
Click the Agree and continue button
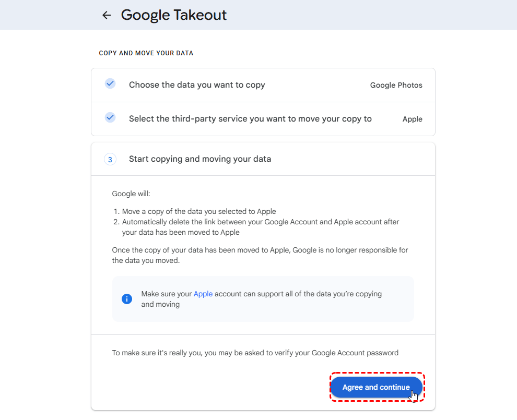[376, 387]
